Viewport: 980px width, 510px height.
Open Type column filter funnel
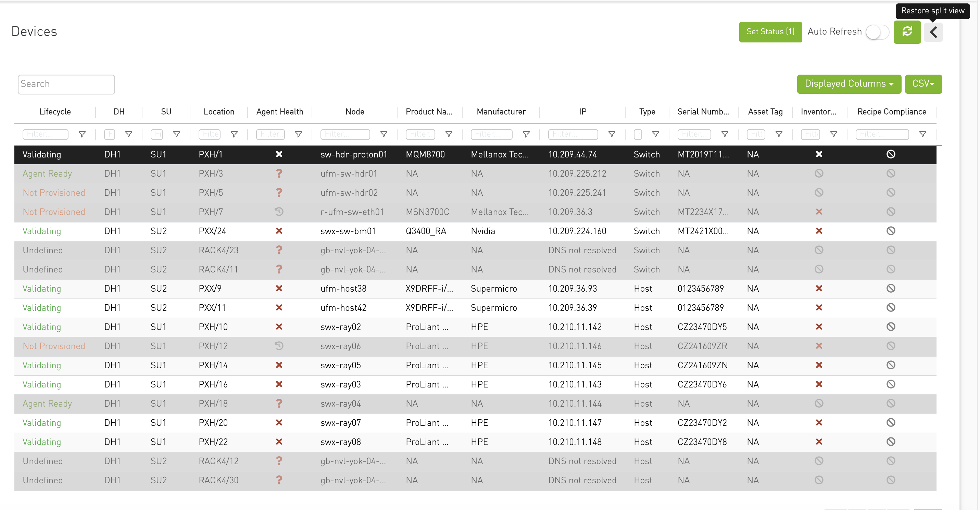pyautogui.click(x=655, y=134)
